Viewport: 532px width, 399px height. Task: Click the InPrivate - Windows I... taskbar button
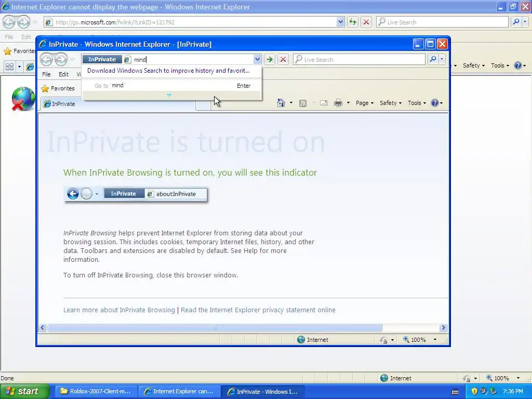[x=262, y=391]
